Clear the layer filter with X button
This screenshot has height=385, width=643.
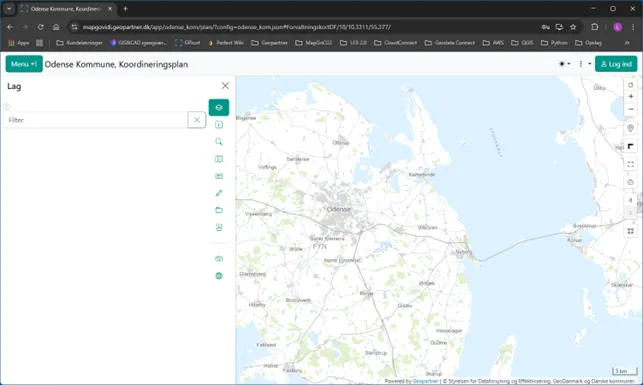196,120
